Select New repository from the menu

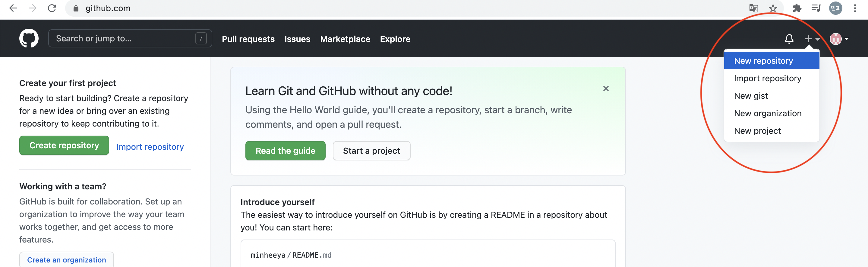pyautogui.click(x=763, y=61)
